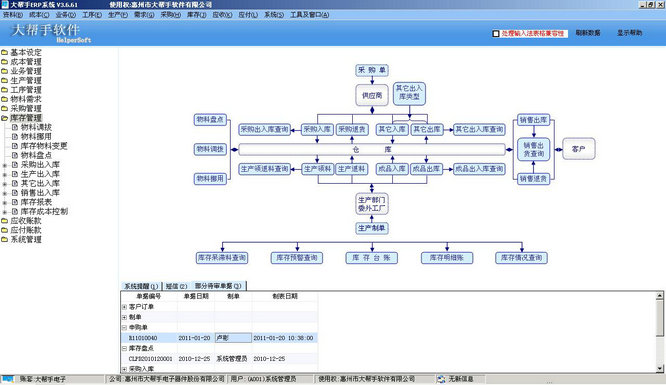Image resolution: width=666 pixels, height=385 pixels.
Task: Click the 销售出库 flowchart node
Action: click(533, 120)
